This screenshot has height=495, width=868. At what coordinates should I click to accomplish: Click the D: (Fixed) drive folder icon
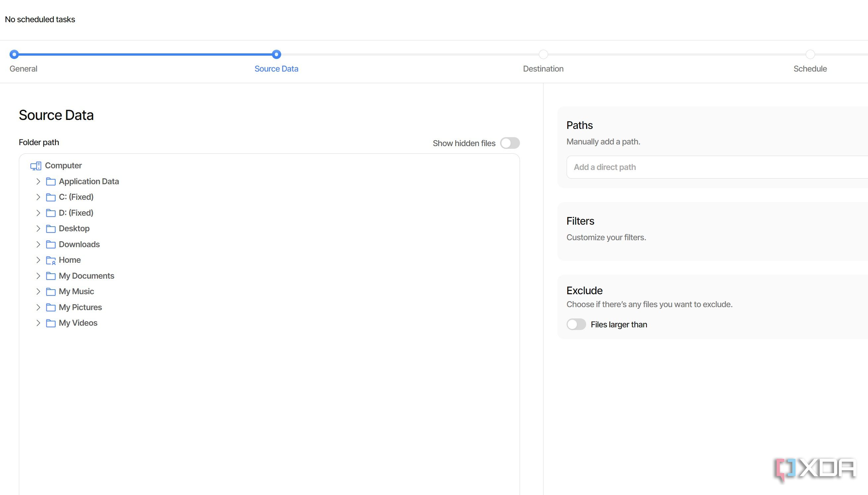click(x=51, y=213)
